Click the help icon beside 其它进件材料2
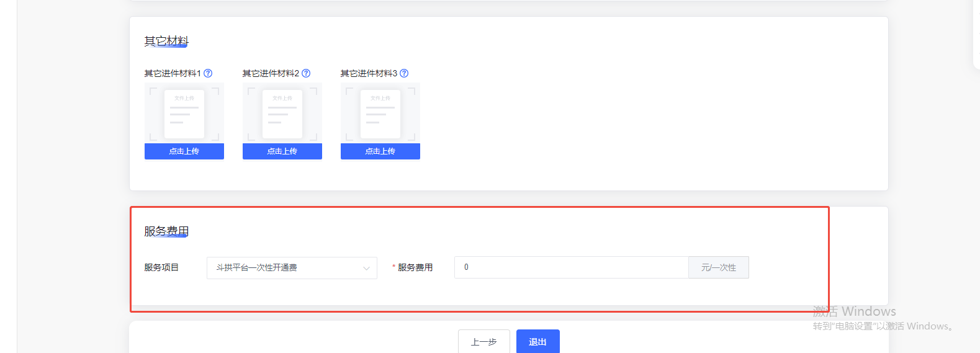 pos(306,73)
